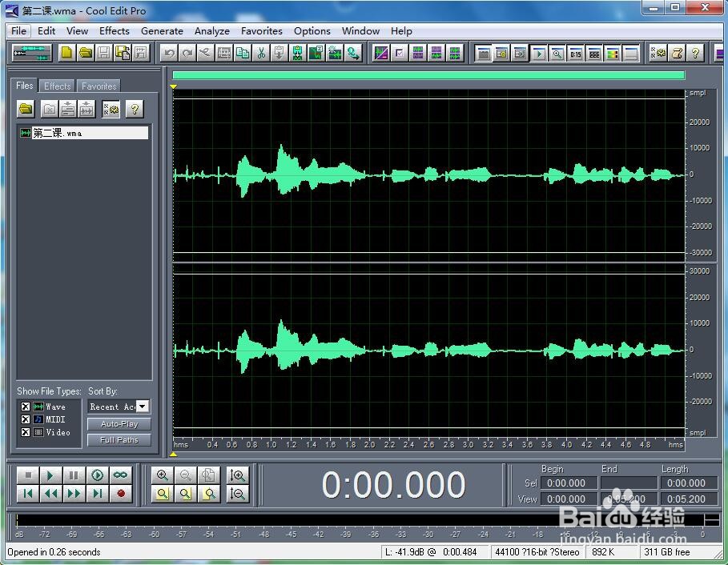The width and height of the screenshot is (728, 565).
Task: Switch to the Favorites tab in side panel
Action: click(99, 86)
